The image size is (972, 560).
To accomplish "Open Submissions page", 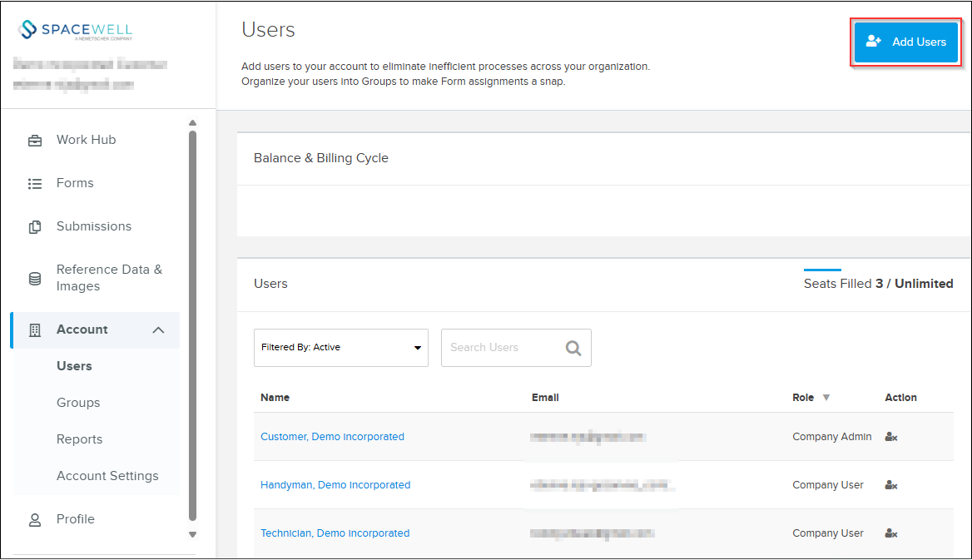I will coord(93,226).
